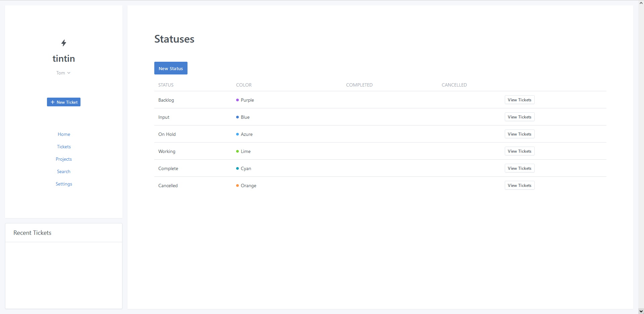
Task: Click the orange color dot for Cancelled
Action: [237, 186]
